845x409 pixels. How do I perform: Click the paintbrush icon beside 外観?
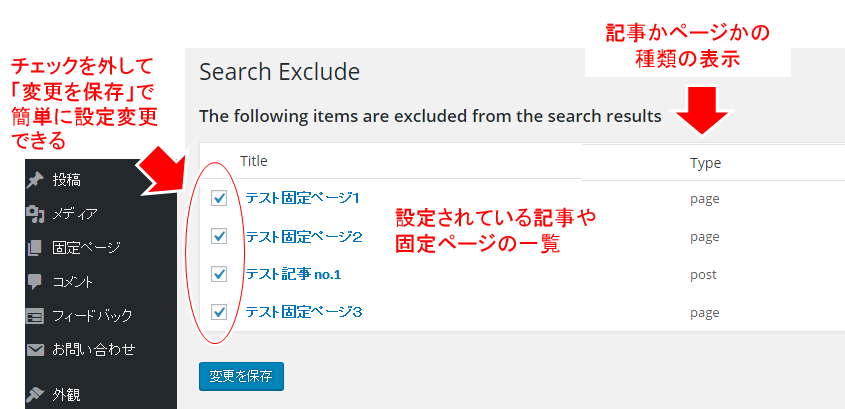35,395
